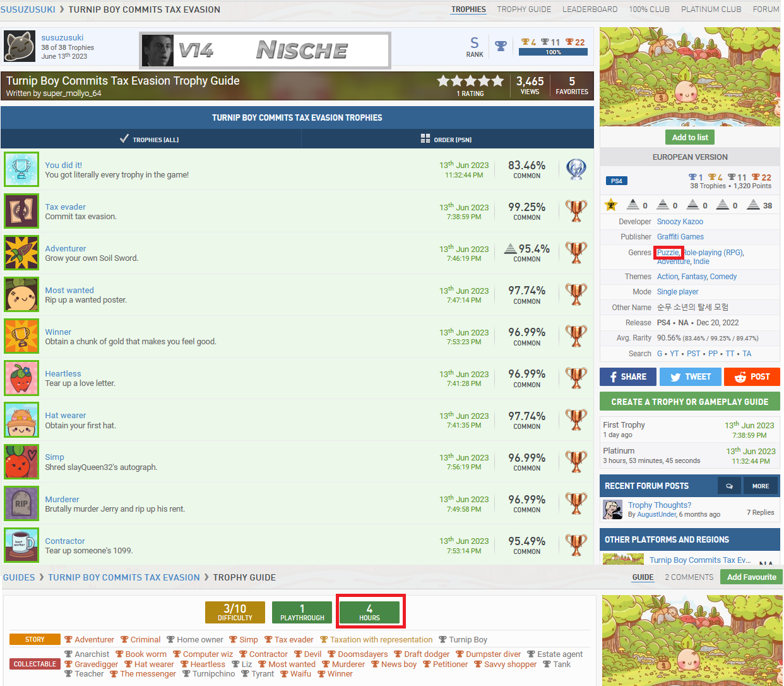Click Create a Trophy or Gameplay Guide
This screenshot has width=784, height=686.
[x=690, y=402]
